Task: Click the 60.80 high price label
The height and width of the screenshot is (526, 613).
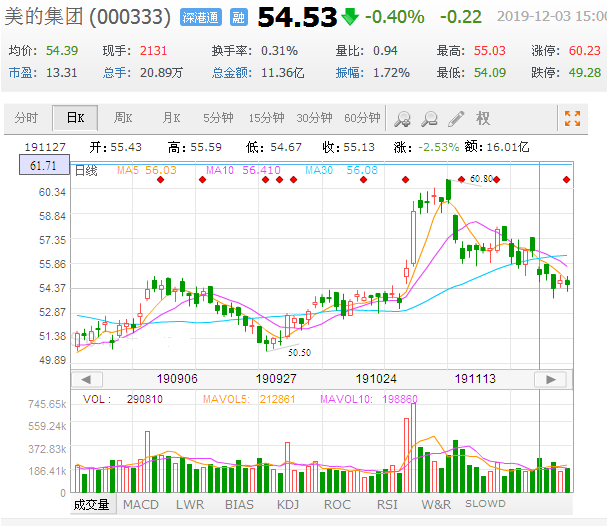Action: tap(481, 179)
